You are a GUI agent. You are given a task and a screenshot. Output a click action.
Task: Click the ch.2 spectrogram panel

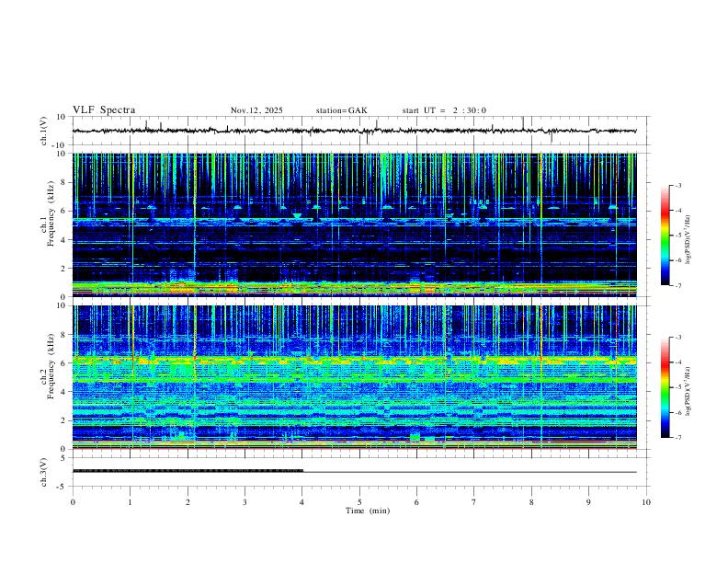tap(354, 377)
